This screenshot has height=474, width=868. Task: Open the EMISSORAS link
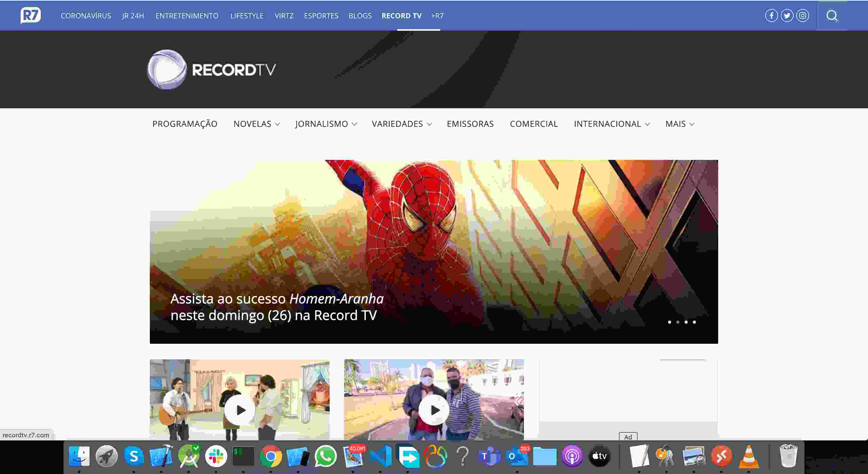470,124
